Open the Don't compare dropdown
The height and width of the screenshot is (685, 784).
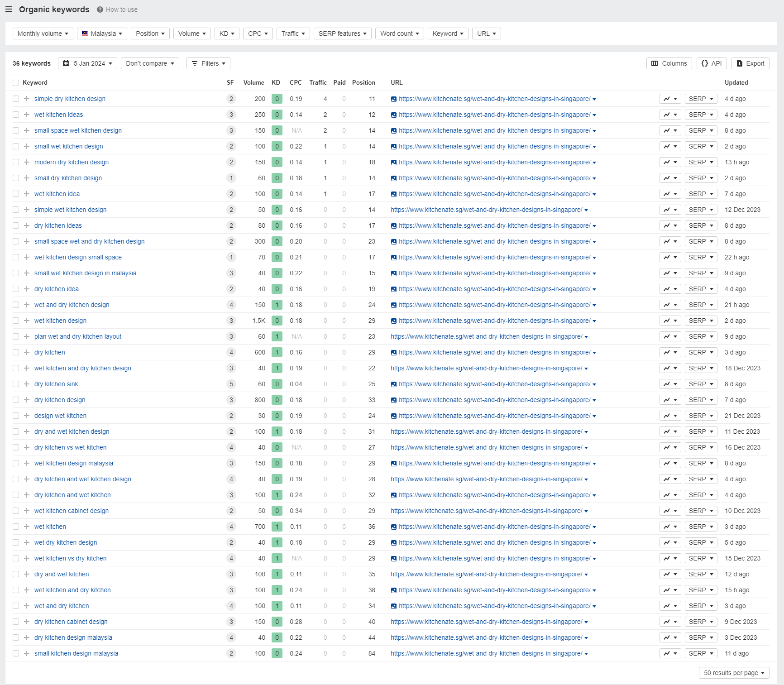click(x=150, y=63)
